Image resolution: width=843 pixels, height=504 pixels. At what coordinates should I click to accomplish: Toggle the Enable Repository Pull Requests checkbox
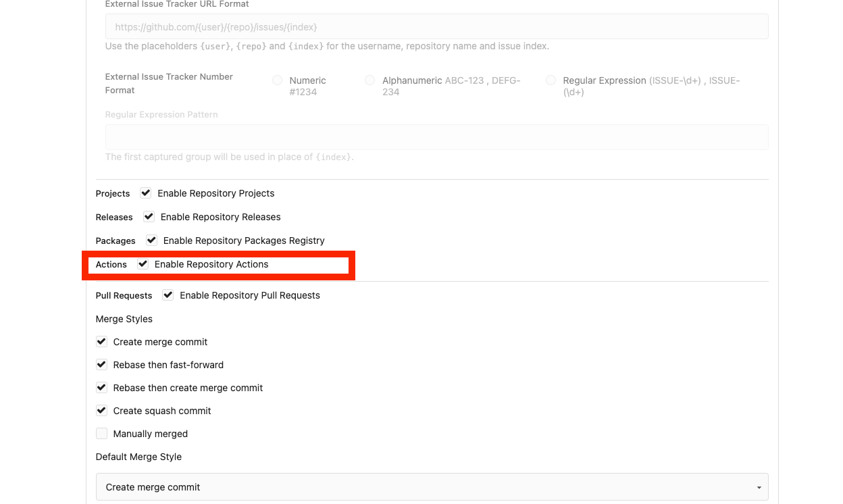click(x=168, y=295)
